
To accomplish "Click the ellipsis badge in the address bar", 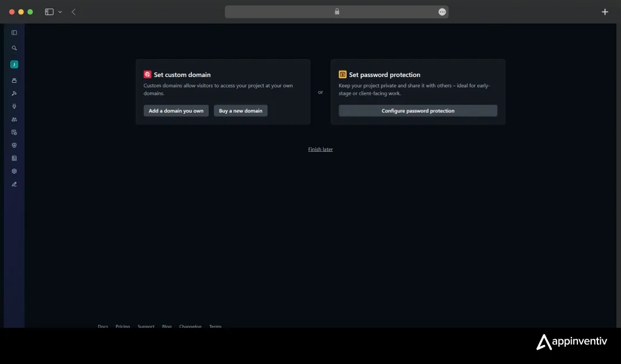I will point(442,12).
